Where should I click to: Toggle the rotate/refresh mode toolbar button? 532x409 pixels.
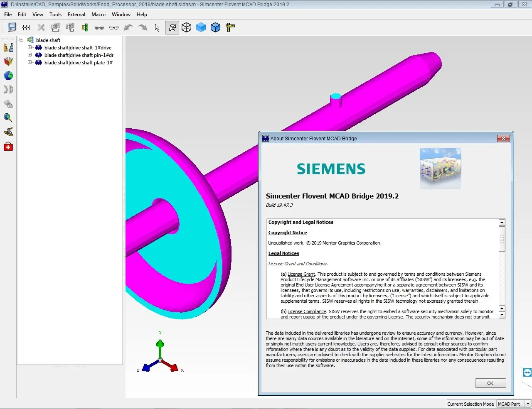tap(172, 27)
